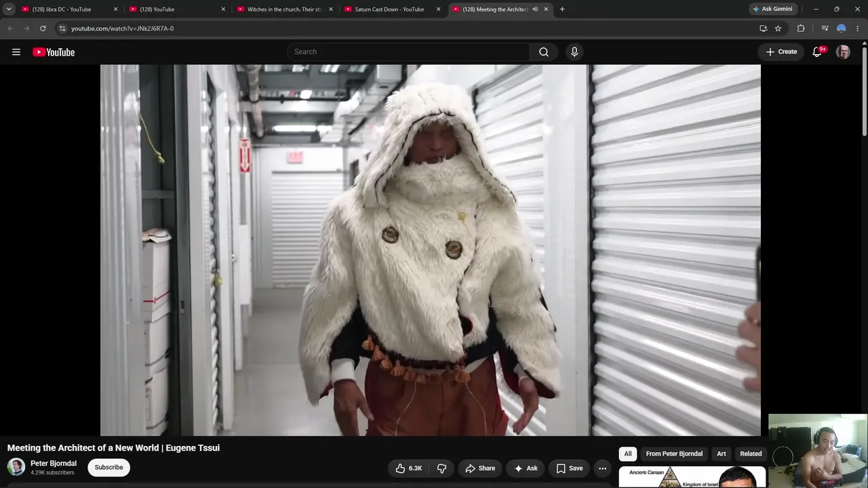Open a new browser tab
The width and height of the screenshot is (868, 488).
pyautogui.click(x=562, y=9)
